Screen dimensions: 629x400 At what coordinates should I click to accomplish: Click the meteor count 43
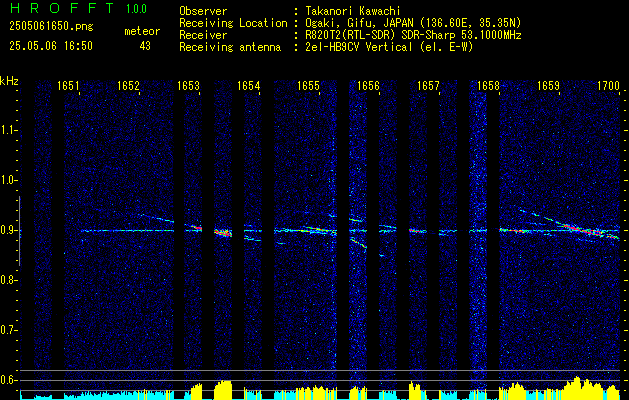tap(145, 46)
